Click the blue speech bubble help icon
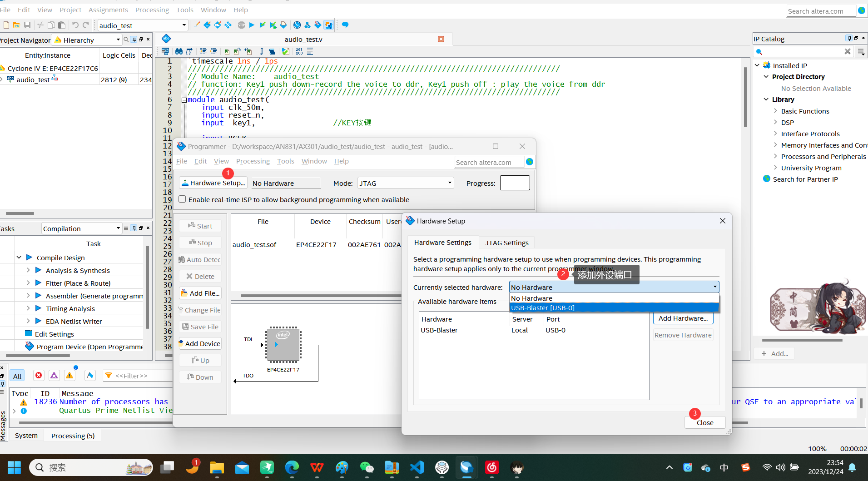 click(x=345, y=25)
